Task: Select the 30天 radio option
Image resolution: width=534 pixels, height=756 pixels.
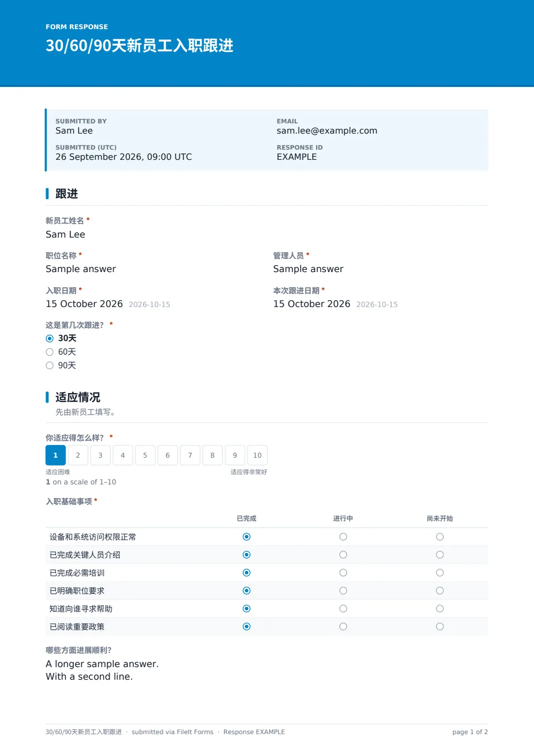Action: [x=50, y=339]
